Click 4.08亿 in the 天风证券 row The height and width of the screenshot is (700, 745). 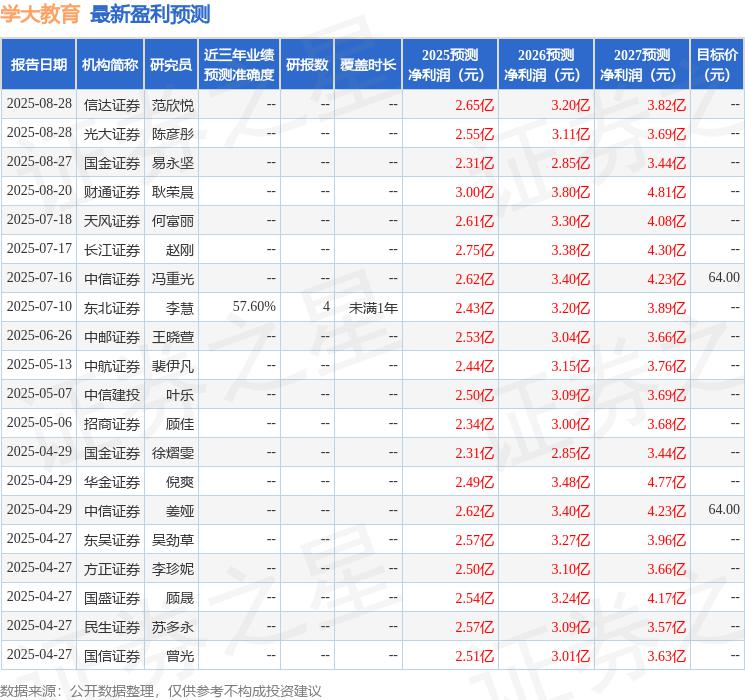coord(666,221)
